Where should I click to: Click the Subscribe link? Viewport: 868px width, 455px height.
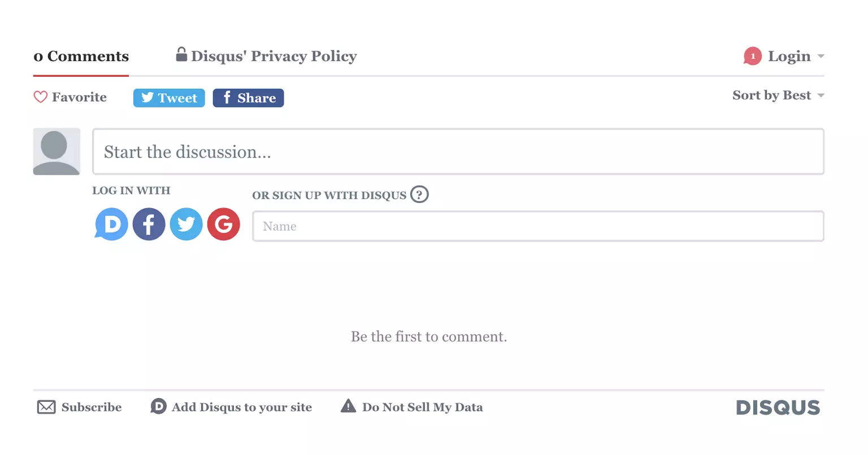(80, 407)
